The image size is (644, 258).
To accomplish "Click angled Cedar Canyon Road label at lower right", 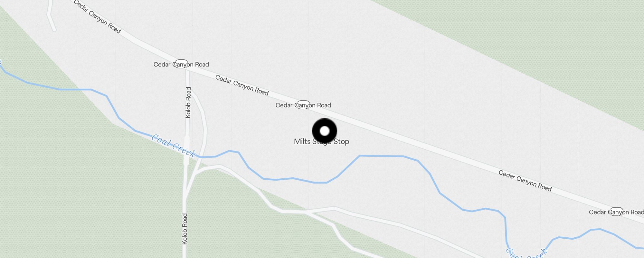I will [525, 181].
